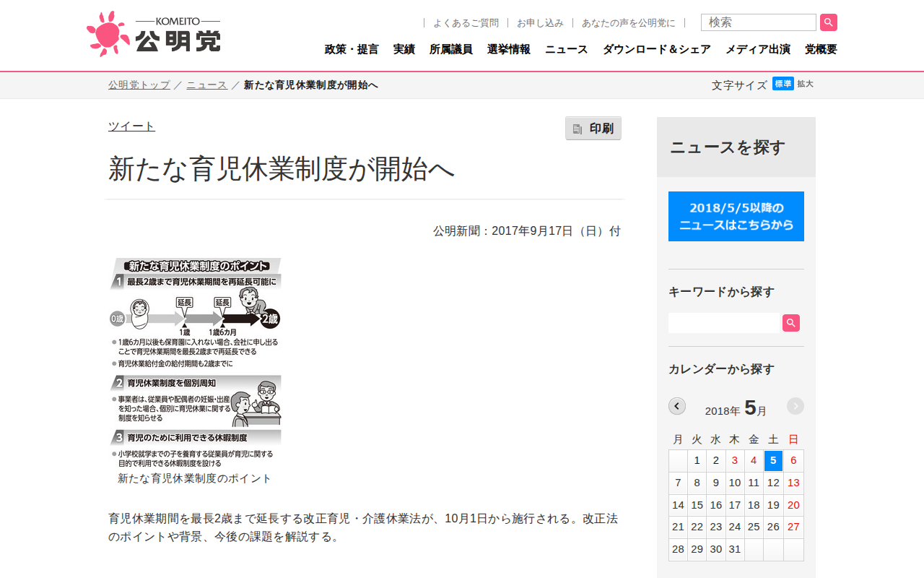Click 公明党トップ breadcrumb link
Viewport: 924px width, 578px height.
(x=139, y=85)
